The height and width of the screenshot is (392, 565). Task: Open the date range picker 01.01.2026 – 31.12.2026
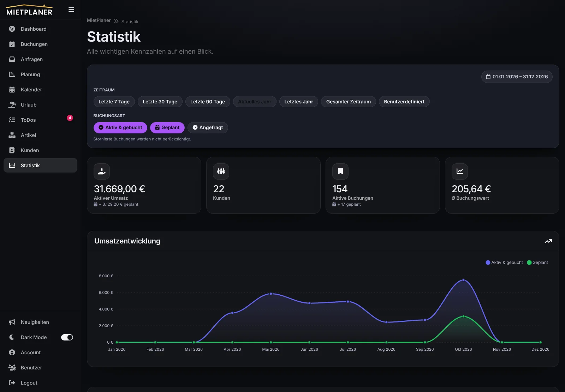coord(517,77)
